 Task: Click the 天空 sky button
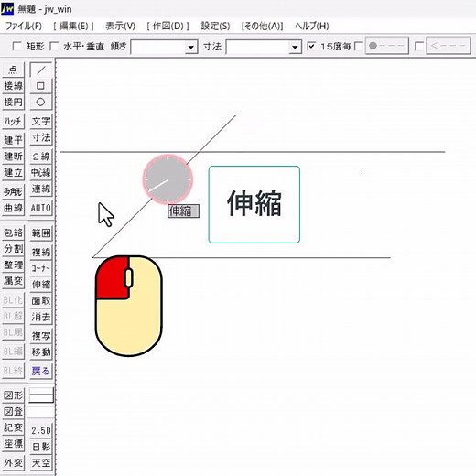coord(41,463)
